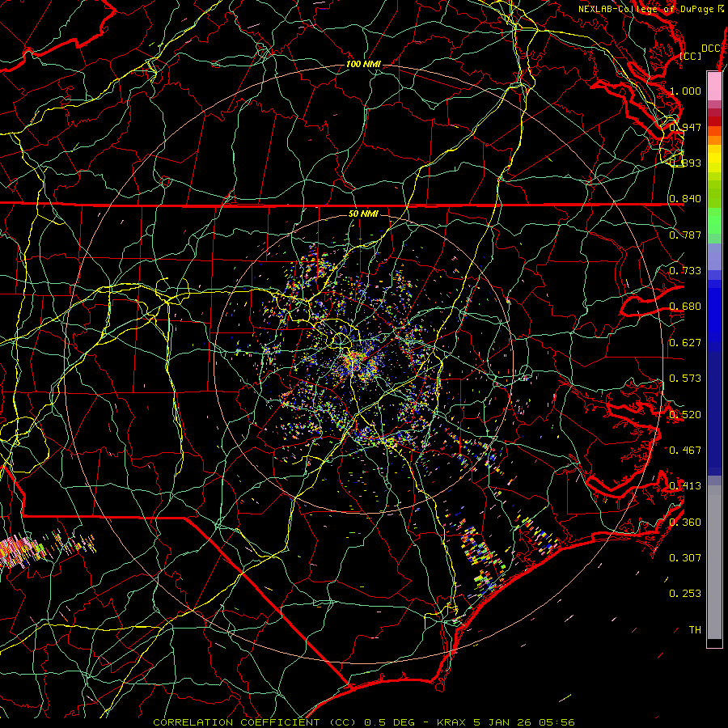This screenshot has height=728, width=728.
Task: Click the dense radar echo cluster at center
Action: point(360,365)
